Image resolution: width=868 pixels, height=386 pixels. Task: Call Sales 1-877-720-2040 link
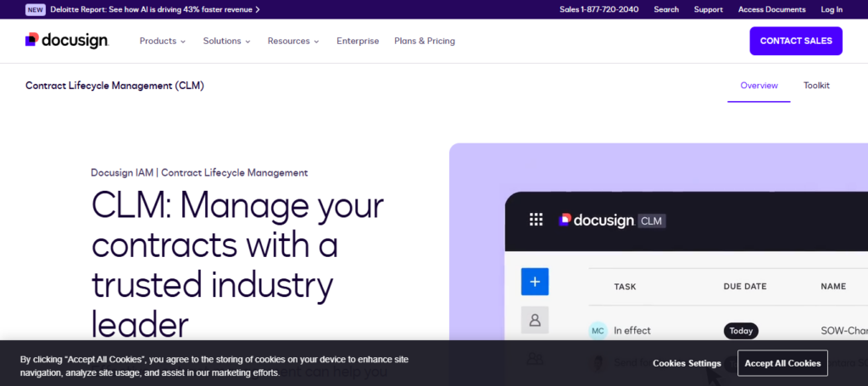pos(599,9)
